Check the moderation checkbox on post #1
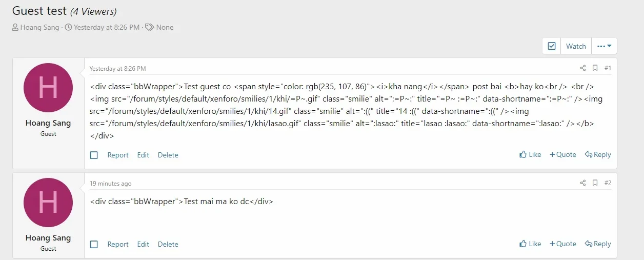Screen dimensions: 644x260 94,155
